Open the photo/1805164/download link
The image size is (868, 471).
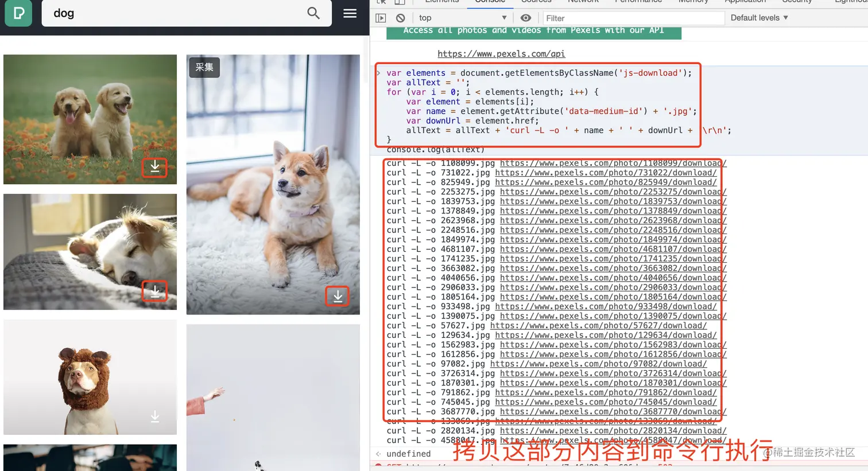click(x=613, y=297)
